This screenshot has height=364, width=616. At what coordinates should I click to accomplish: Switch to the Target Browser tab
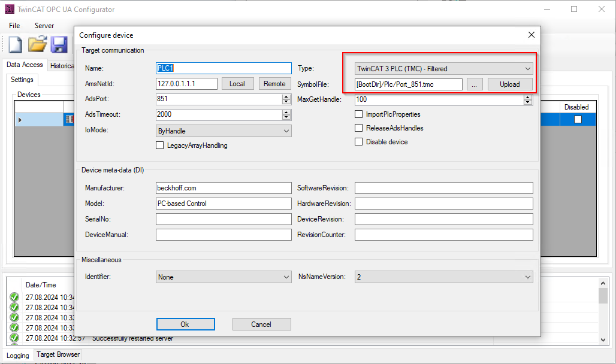click(58, 354)
